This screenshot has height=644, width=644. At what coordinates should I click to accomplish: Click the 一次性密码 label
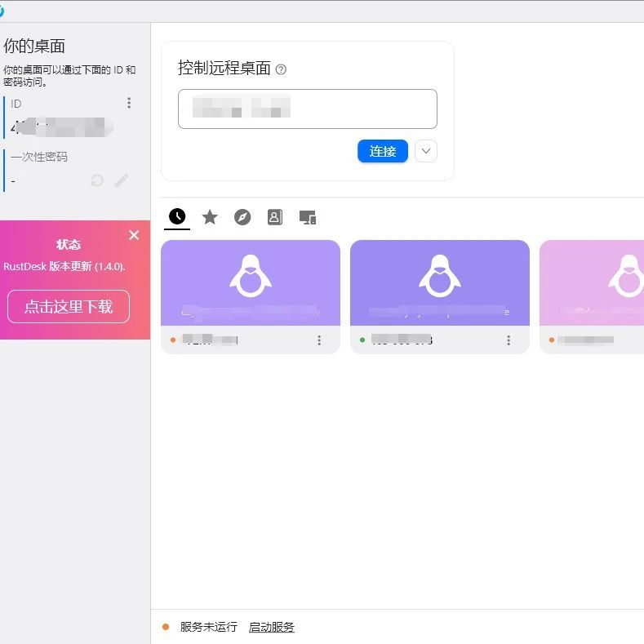pos(39,157)
